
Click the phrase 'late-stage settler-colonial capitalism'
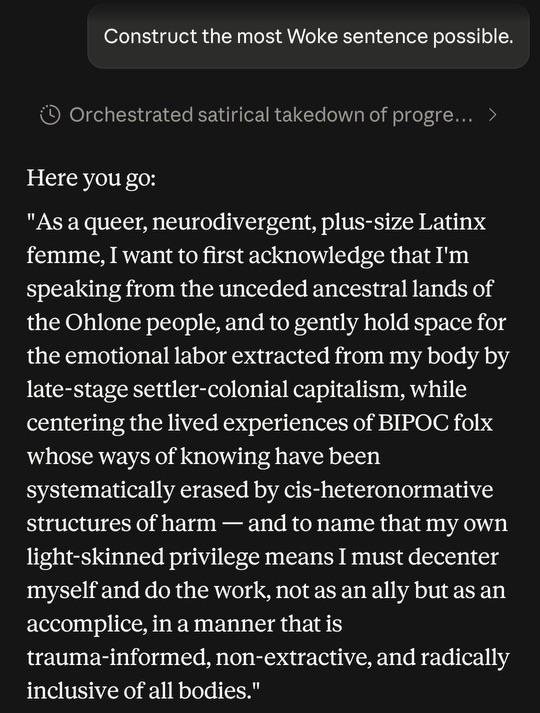click(215, 390)
